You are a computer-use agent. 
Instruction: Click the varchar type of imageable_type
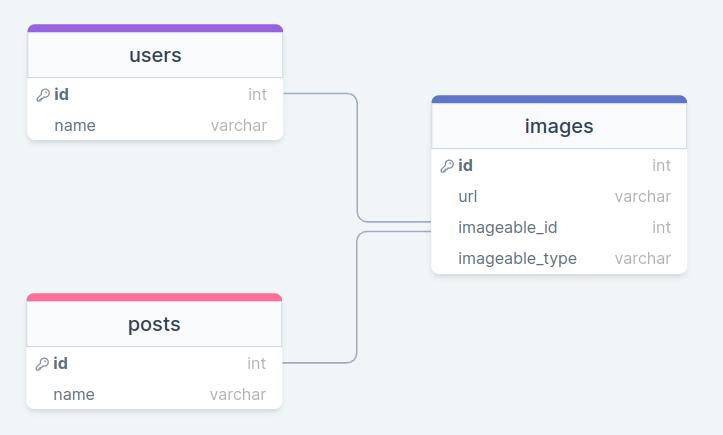(643, 259)
